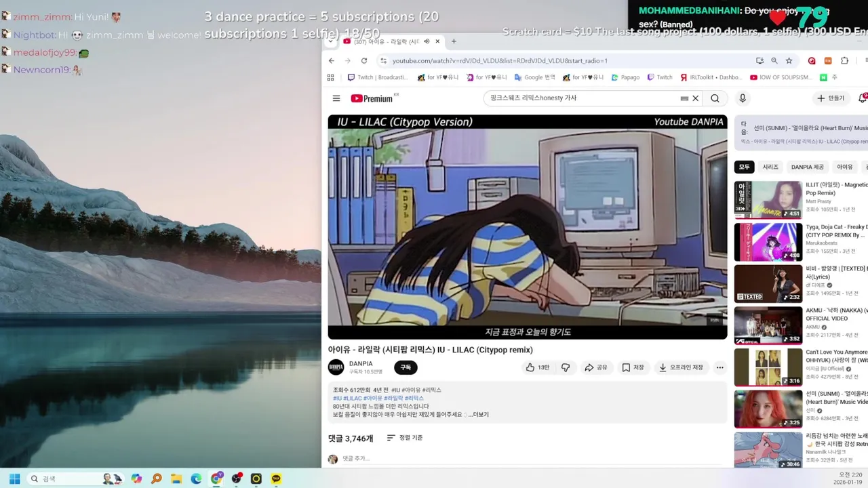Start voice search with microphone icon
Viewport: 868px width, 488px height.
743,98
